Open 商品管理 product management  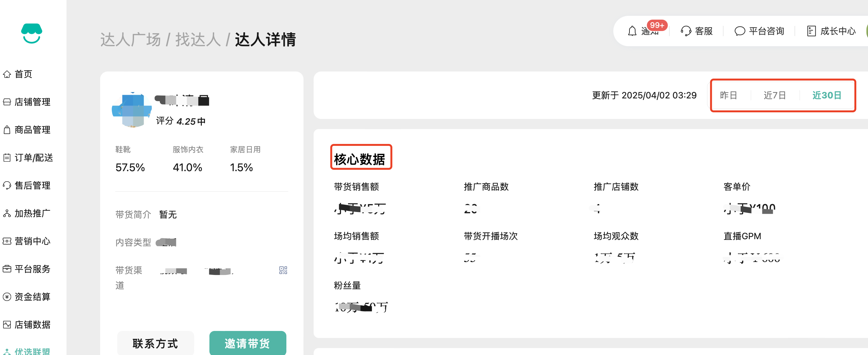click(x=32, y=130)
